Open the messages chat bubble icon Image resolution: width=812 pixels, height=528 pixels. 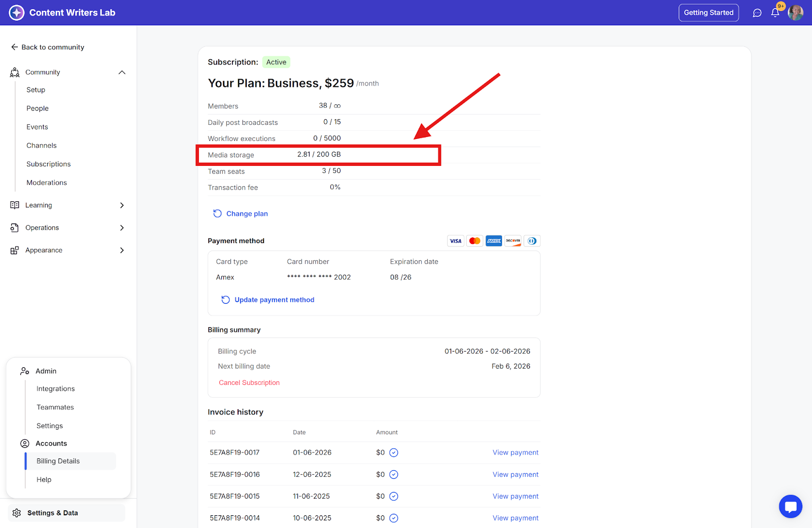(757, 13)
